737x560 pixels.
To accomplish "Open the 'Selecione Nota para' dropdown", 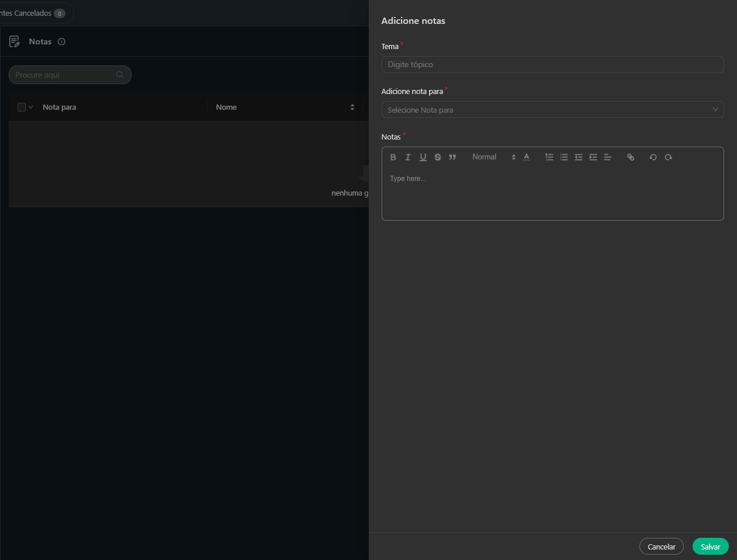I will click(x=552, y=110).
